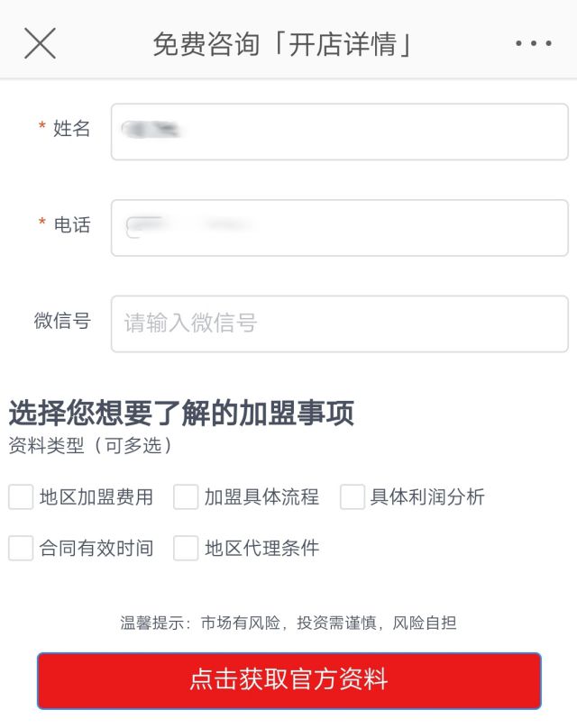Toggle the 地区代理条件 checkbox
Screen dimensions: 577x728
(186, 548)
